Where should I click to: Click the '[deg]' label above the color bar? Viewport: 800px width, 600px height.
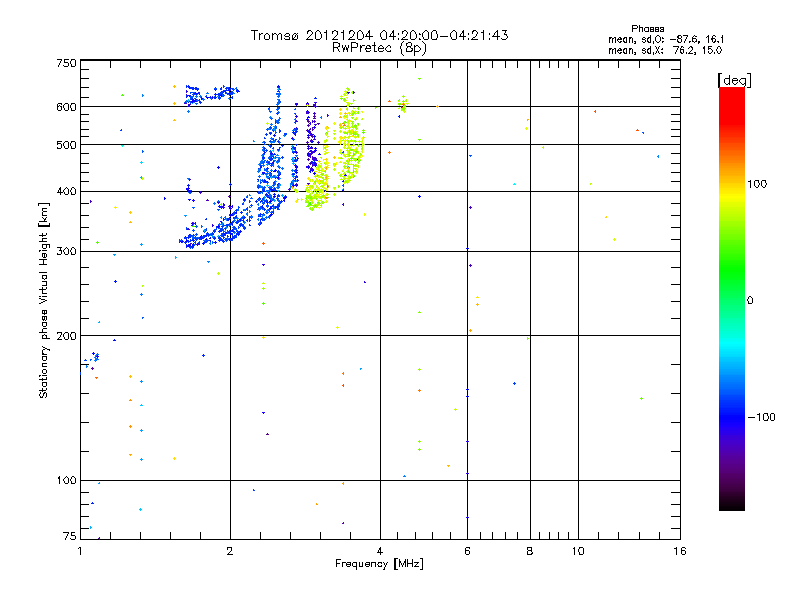click(x=734, y=80)
